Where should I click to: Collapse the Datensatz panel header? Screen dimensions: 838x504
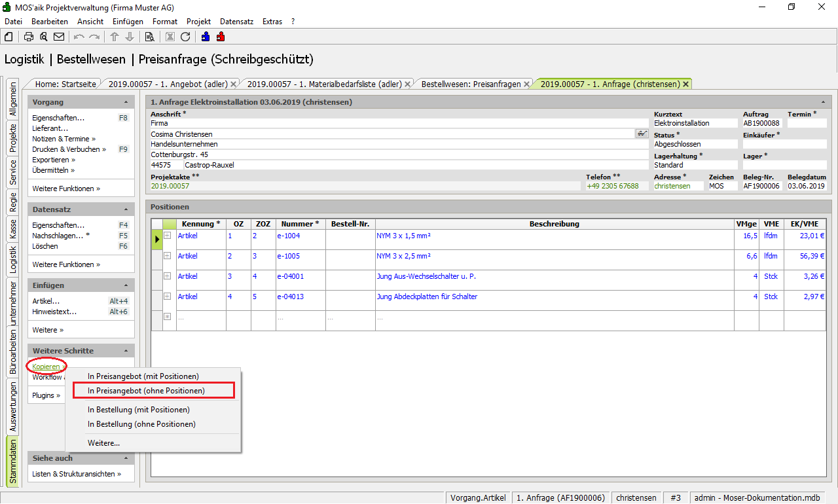click(x=126, y=209)
